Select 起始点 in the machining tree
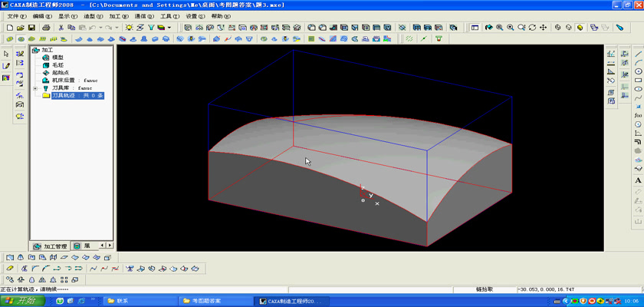This screenshot has width=644, height=307. pos(61,73)
